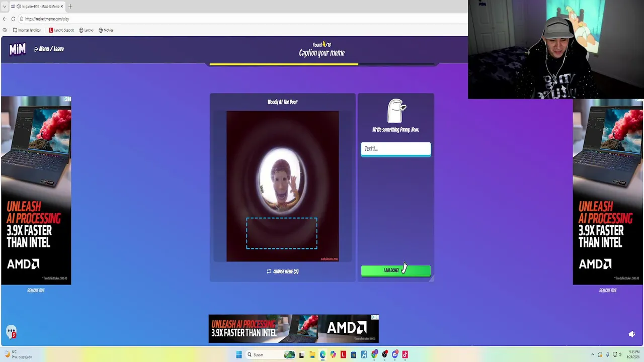Toggle game sound with the speaker icon
This screenshot has width=644, height=362.
pos(631,334)
